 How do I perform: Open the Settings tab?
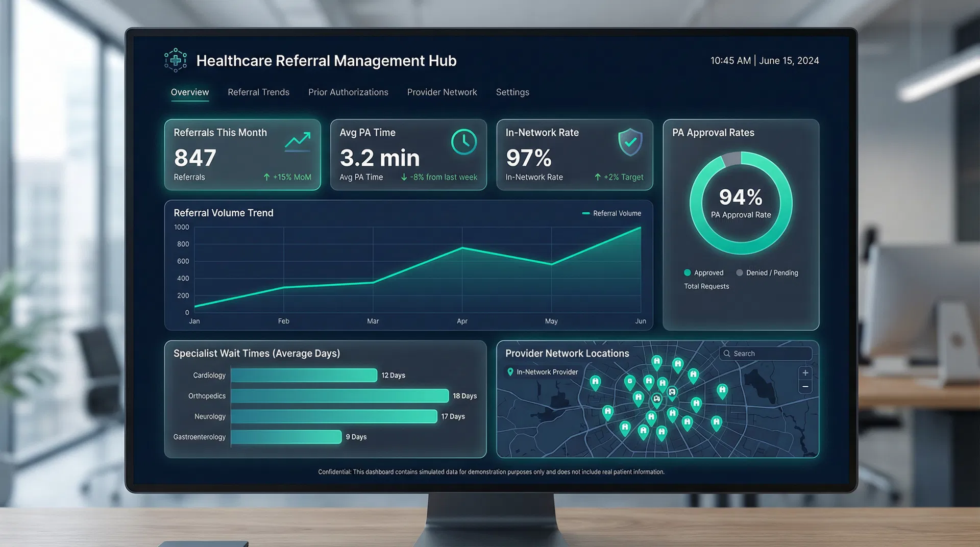pos(512,92)
